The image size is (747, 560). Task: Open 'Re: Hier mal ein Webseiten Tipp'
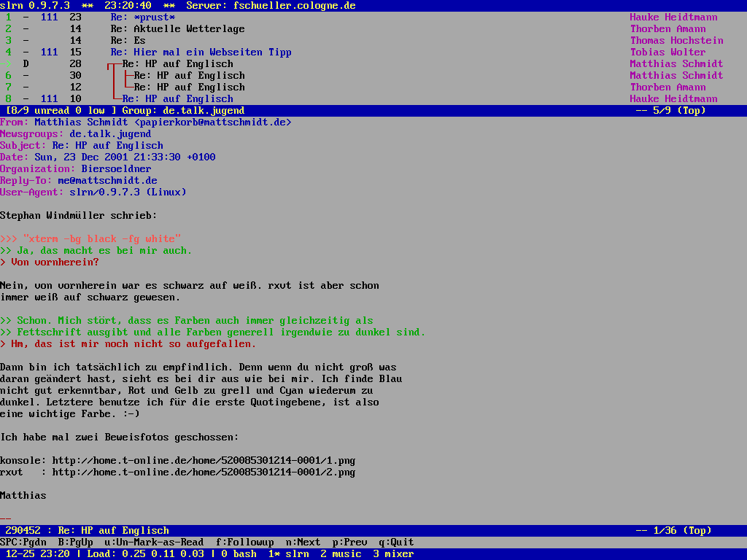201,52
